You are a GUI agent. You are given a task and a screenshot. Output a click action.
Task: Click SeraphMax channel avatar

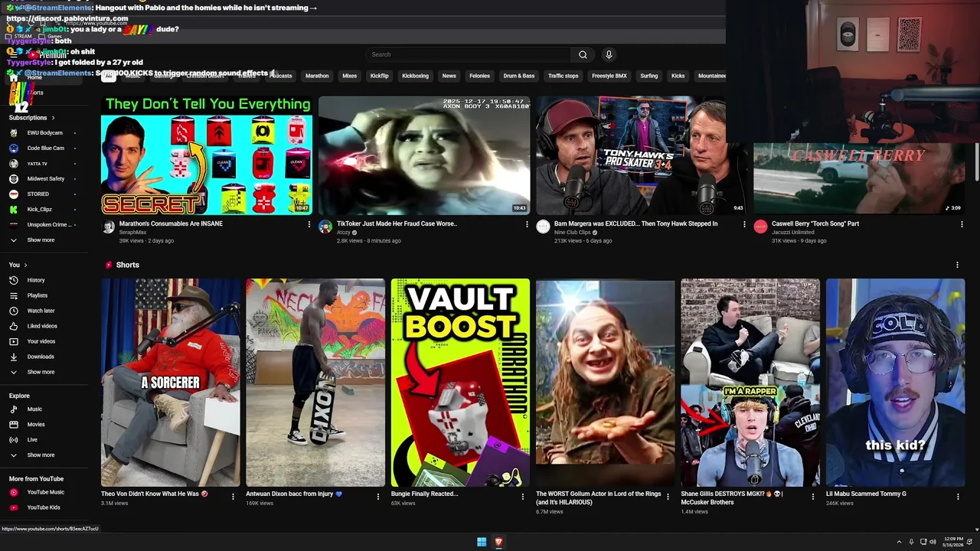point(109,227)
